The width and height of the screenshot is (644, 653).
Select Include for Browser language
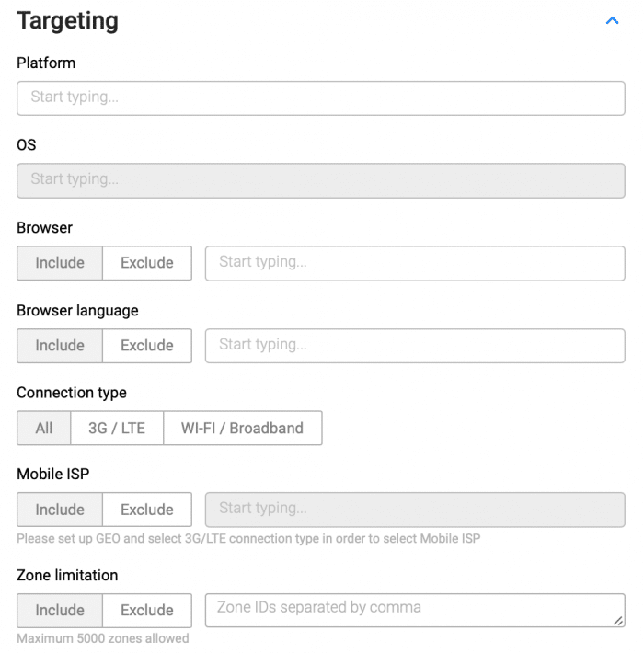click(60, 346)
